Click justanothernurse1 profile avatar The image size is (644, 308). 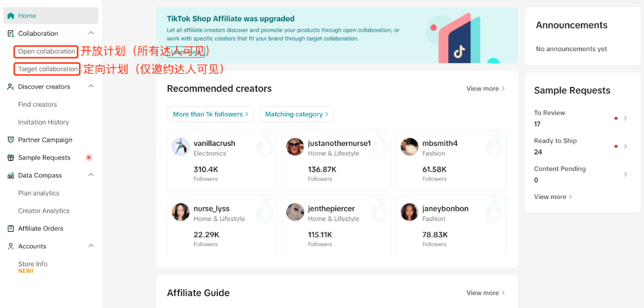[295, 147]
